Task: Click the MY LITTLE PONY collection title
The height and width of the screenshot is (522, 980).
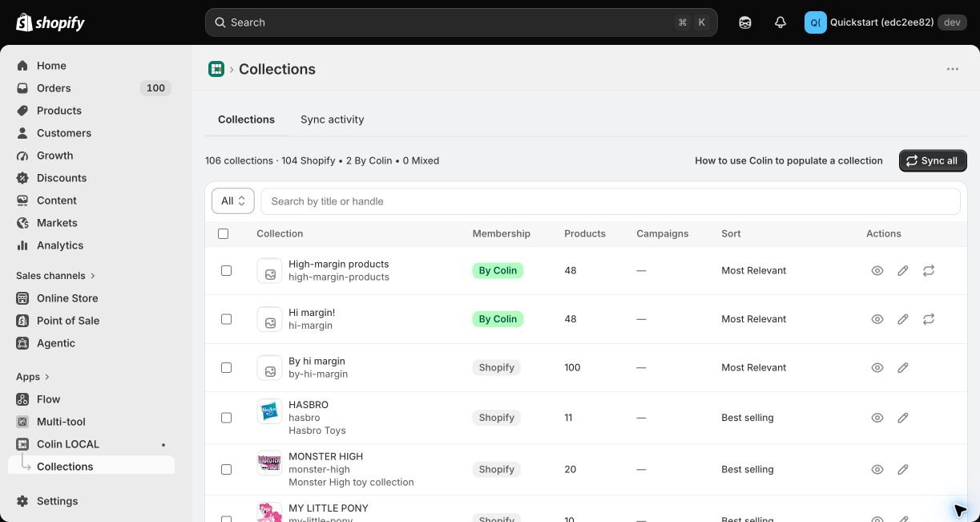Action: tap(329, 508)
